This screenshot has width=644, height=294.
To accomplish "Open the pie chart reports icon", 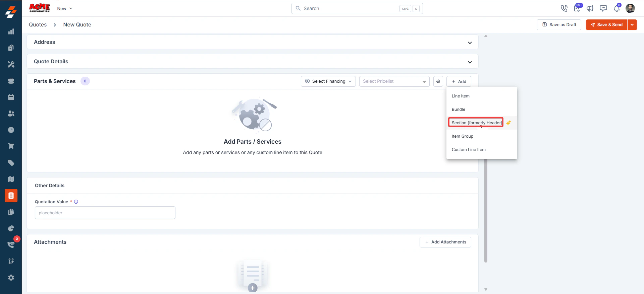I will (x=11, y=228).
